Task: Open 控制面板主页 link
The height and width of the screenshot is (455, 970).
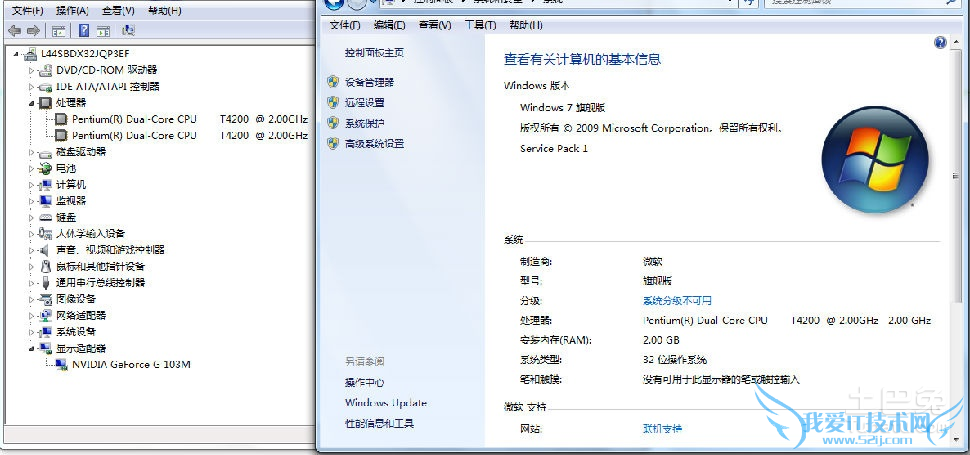Action: [374, 53]
